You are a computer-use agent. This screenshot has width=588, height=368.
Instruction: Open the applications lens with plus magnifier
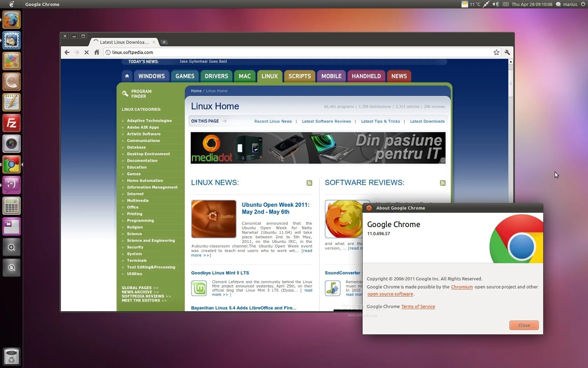[12, 247]
